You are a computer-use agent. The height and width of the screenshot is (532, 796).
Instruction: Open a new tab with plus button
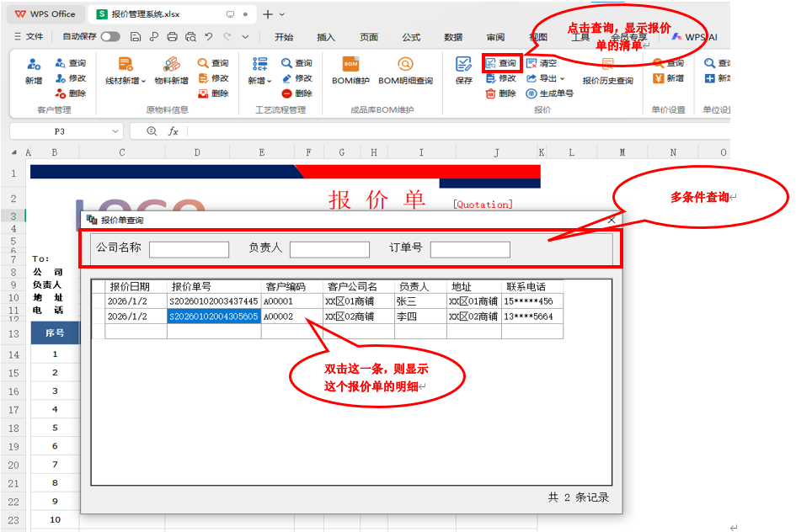(x=268, y=14)
